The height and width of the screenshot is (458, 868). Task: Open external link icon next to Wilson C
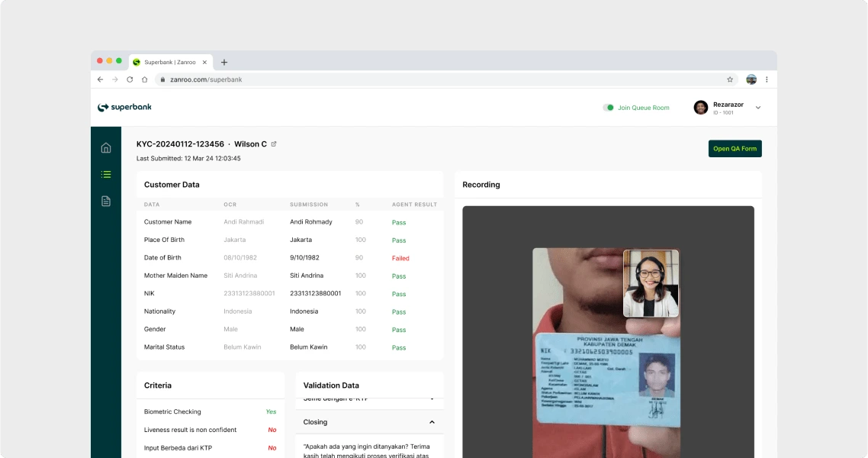pos(274,144)
